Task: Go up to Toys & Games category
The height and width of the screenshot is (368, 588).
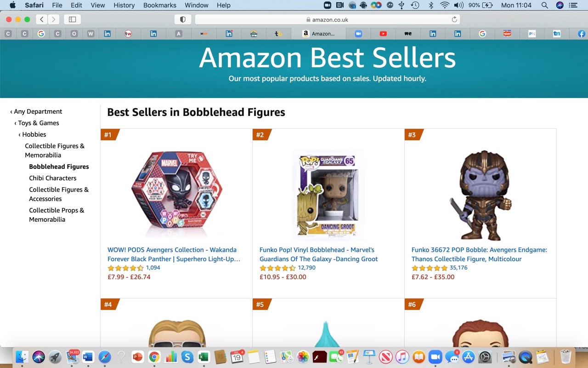Action: [x=37, y=123]
